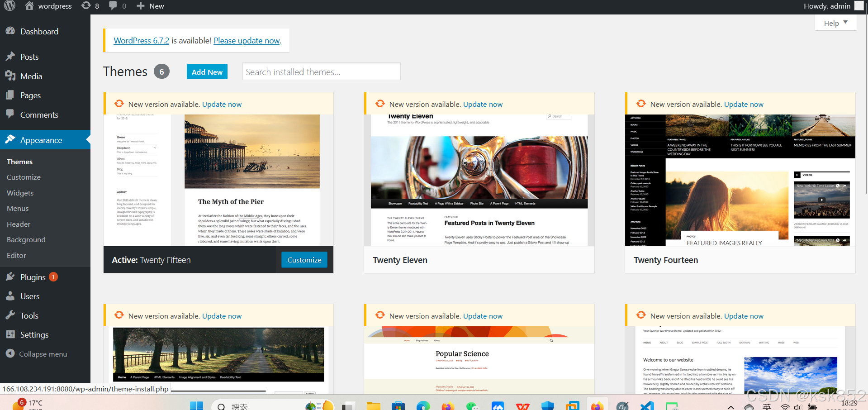
Task: Click the WordPress logo in admin bar
Action: [9, 6]
